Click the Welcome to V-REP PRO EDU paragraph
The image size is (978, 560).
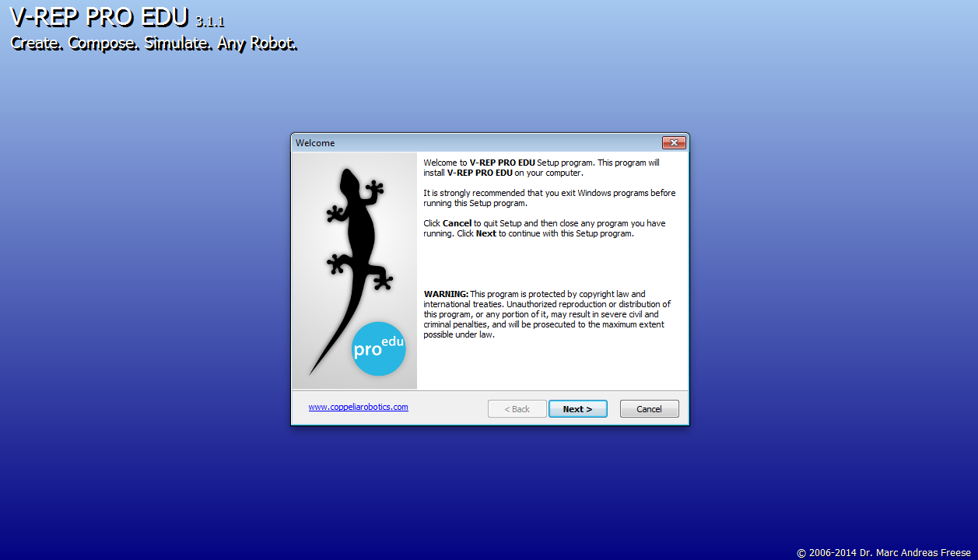click(541, 168)
